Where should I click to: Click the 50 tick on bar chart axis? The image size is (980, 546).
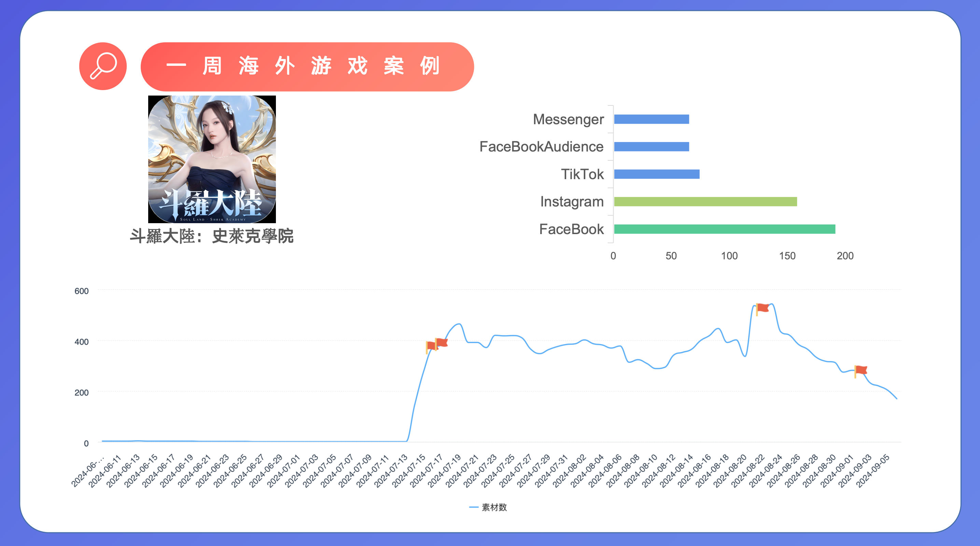671,256
